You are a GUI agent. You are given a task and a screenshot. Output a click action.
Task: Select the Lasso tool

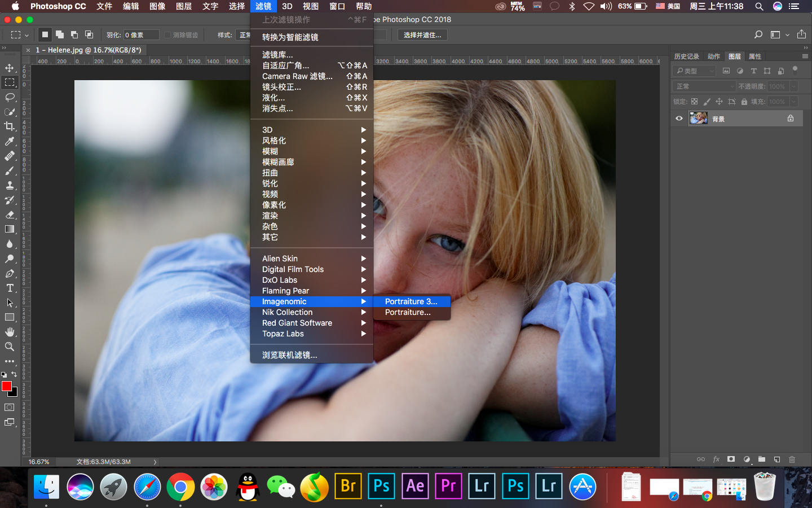[x=10, y=97]
